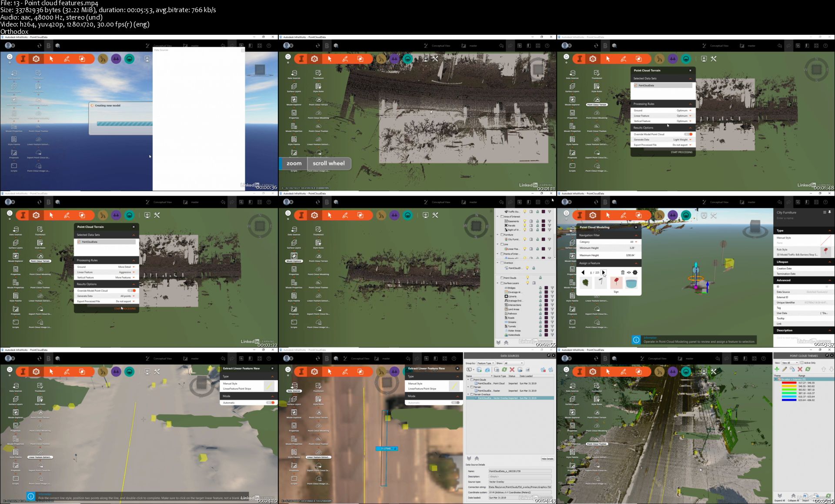Viewport: 835px width, 504px height.
Task: Click START PROCESSING in the 00:01:48 frame
Action: [x=681, y=153]
